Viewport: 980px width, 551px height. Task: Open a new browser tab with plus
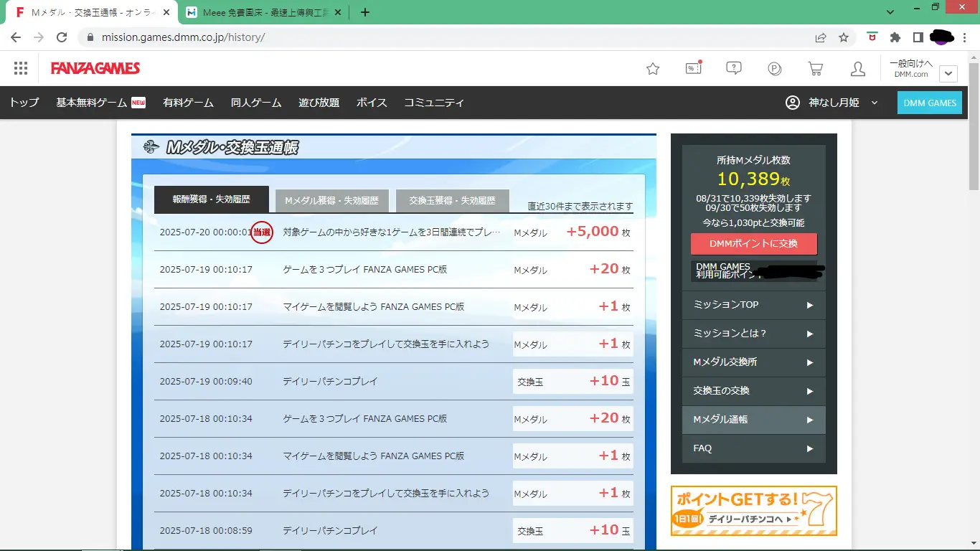click(x=365, y=12)
